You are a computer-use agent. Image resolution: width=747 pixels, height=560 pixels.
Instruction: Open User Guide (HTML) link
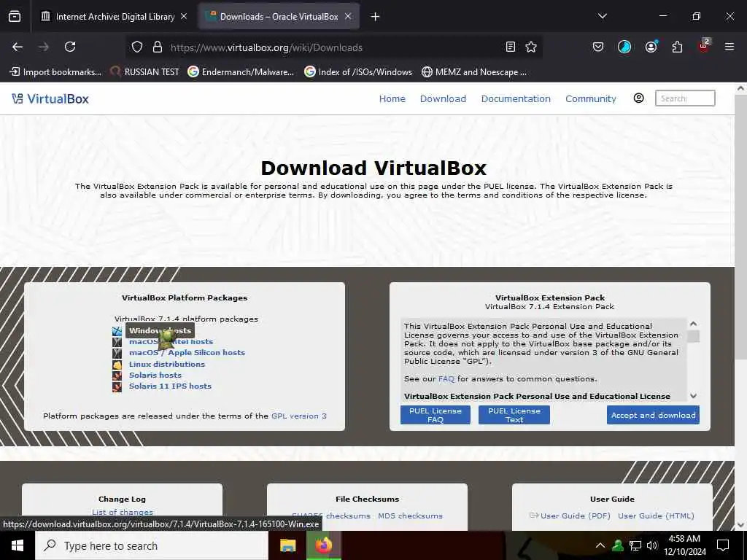click(656, 516)
